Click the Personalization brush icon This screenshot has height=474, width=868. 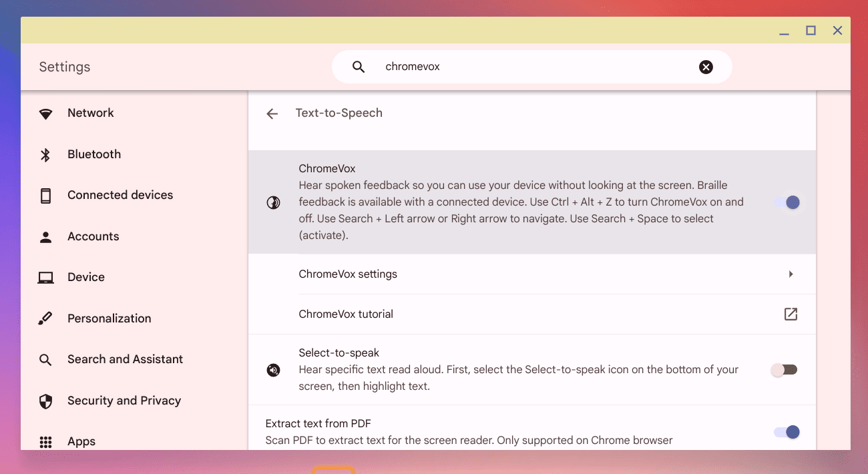[x=45, y=319]
